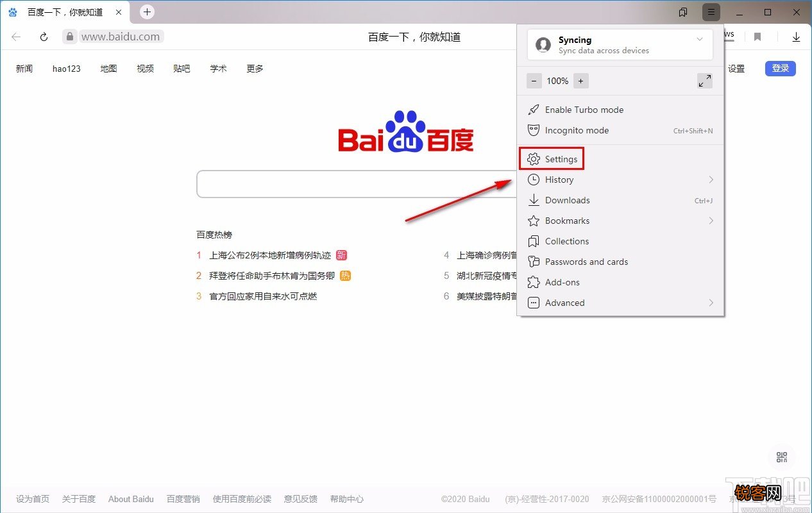Click the ellipsis icon beside Advanced
This screenshot has height=513, width=812.
point(533,303)
